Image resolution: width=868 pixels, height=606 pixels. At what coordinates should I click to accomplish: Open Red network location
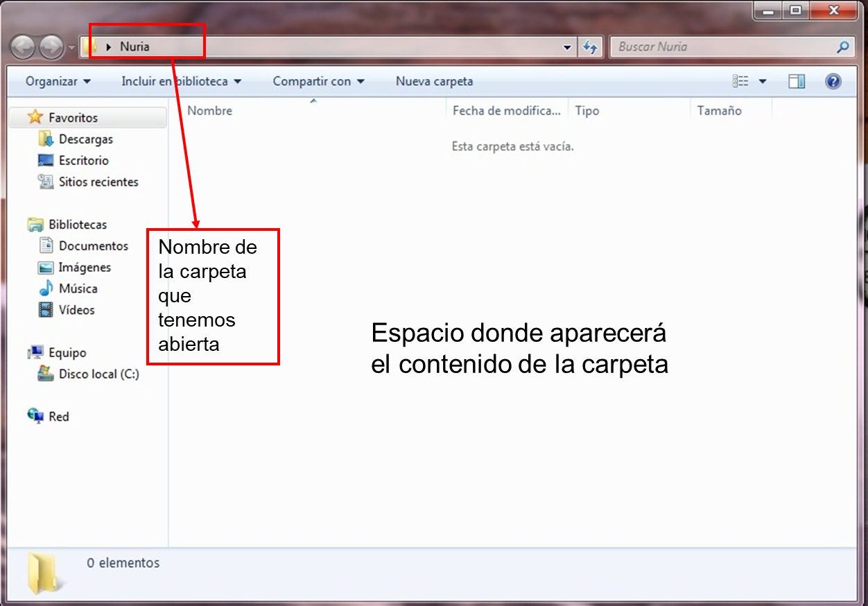point(58,417)
